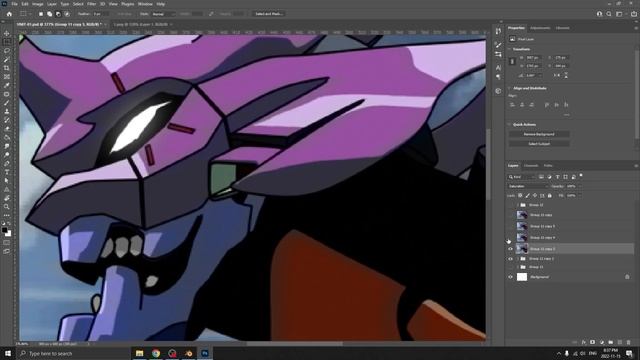
Task: Click Type here to search box
Action: coord(73,353)
